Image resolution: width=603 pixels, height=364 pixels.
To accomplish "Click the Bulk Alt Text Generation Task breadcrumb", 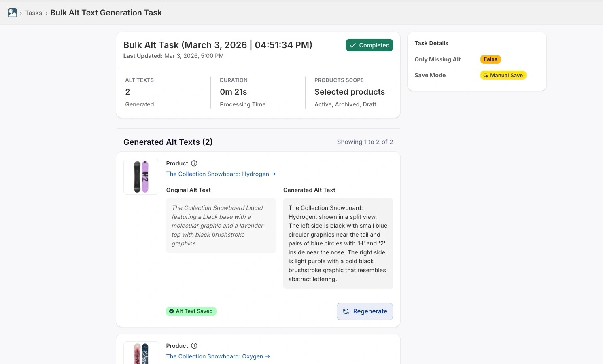I will pos(106,13).
